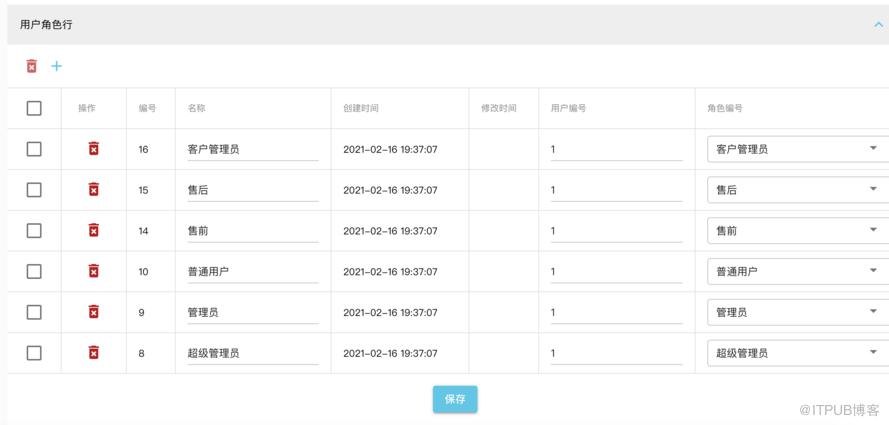Click the user number field in row 8
The width and height of the screenshot is (889, 425).
coord(616,354)
